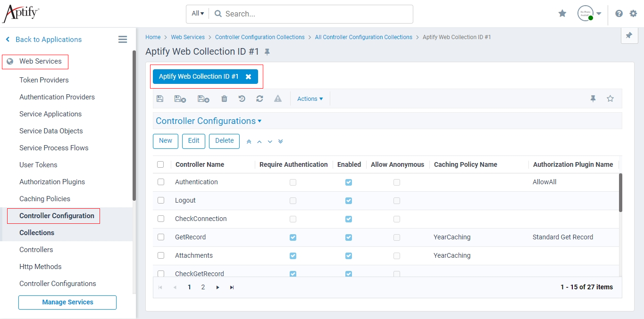Screen dimensions: 644x319
Task: Open Authentication Providers in sidebar
Action: 57,97
